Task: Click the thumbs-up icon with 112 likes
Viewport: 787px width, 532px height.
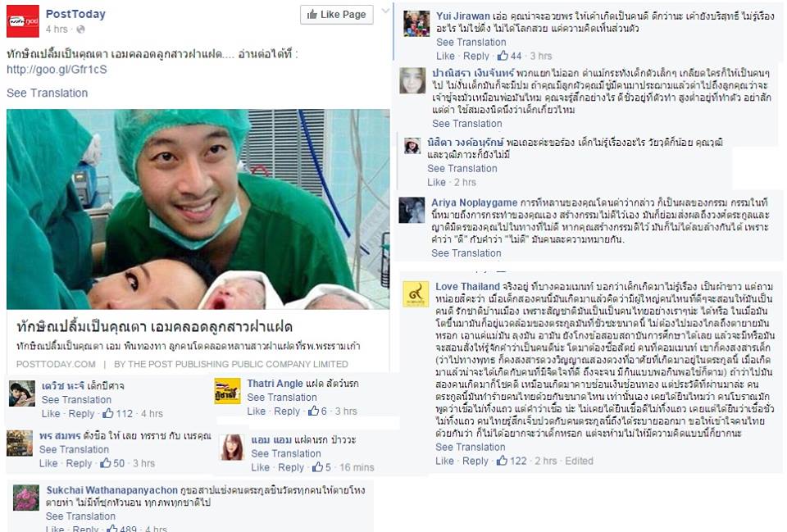Action: coord(108,414)
